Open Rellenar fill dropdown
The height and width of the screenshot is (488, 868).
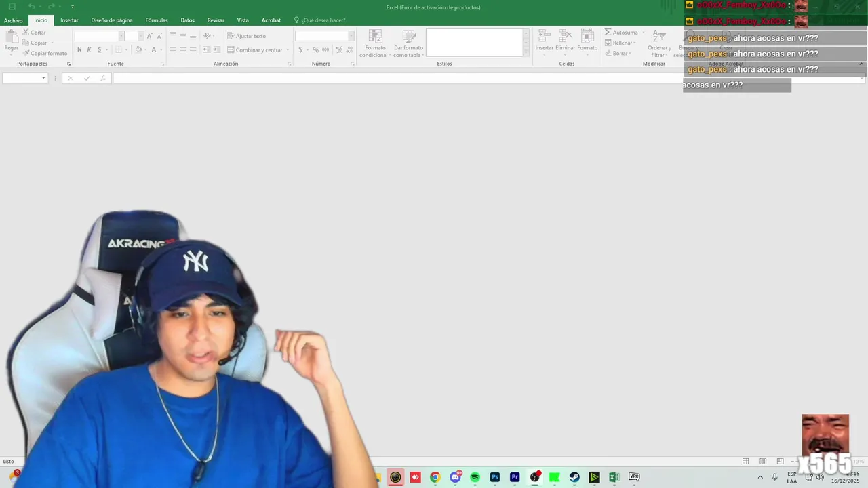point(620,43)
